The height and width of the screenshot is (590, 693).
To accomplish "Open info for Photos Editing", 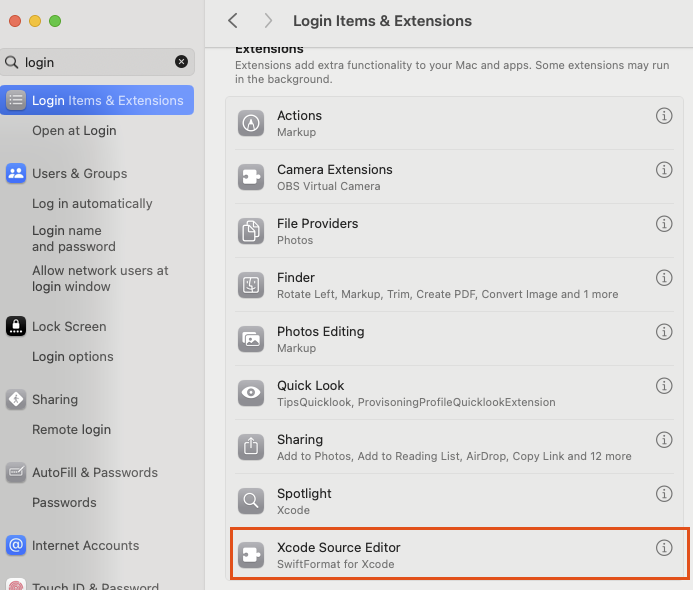I will 663,331.
